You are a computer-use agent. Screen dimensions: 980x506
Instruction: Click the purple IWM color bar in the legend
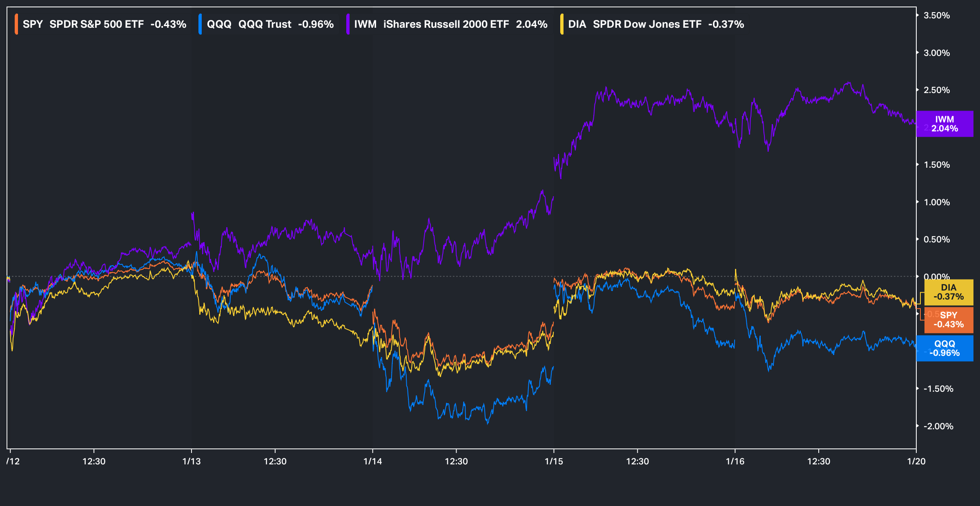coord(348,24)
